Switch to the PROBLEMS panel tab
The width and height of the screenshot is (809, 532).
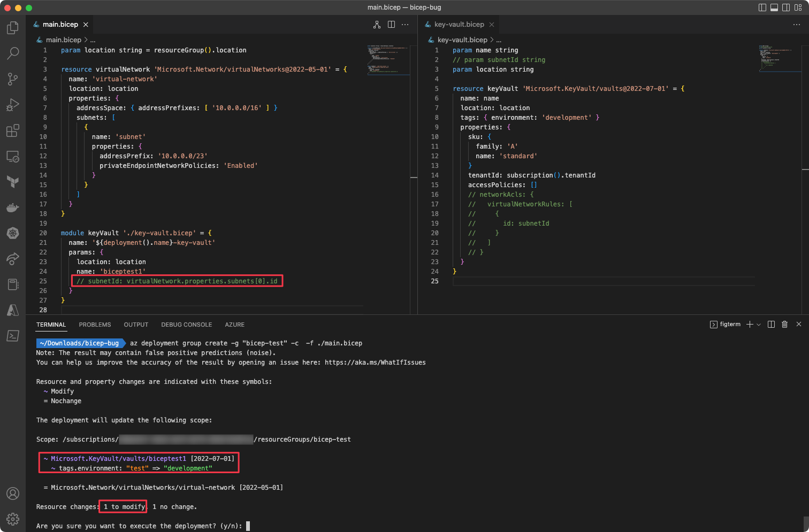pos(95,325)
